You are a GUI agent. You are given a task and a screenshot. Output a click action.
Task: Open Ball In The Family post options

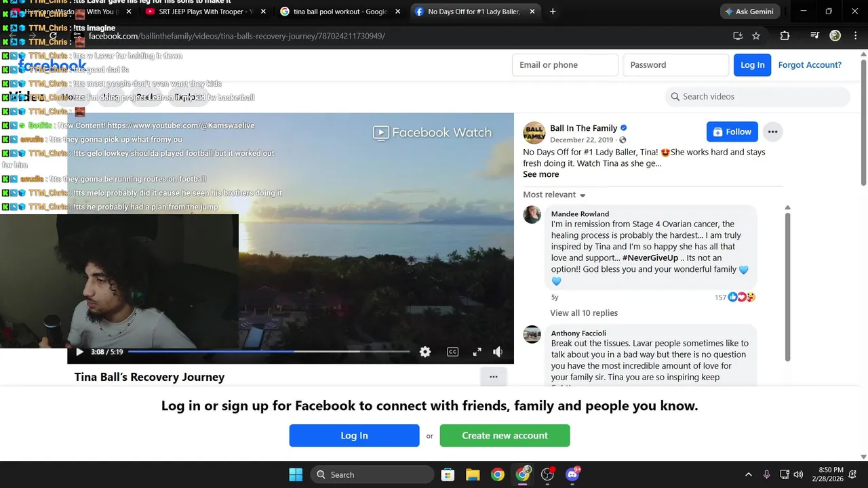772,131
